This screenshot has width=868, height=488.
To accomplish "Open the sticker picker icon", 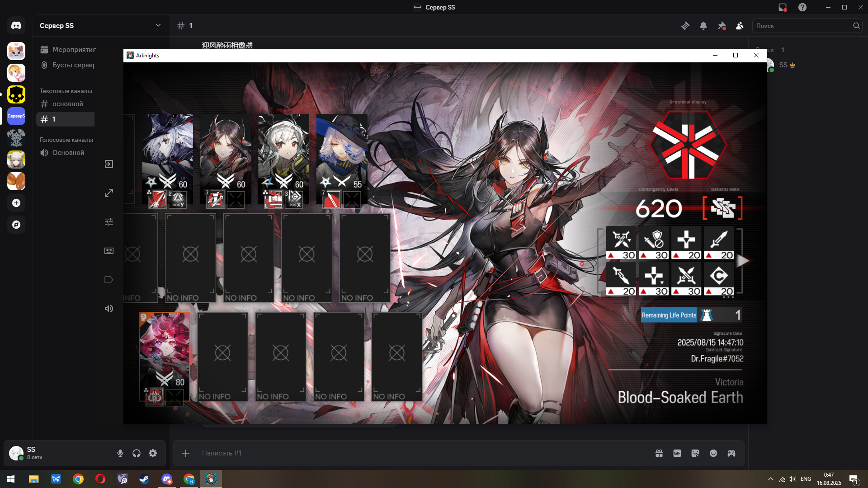I will point(695,453).
